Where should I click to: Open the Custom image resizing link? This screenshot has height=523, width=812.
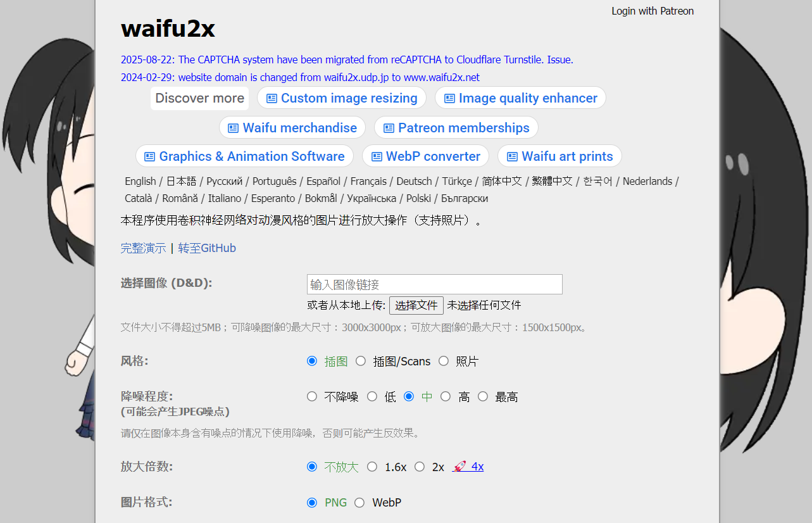coord(342,98)
